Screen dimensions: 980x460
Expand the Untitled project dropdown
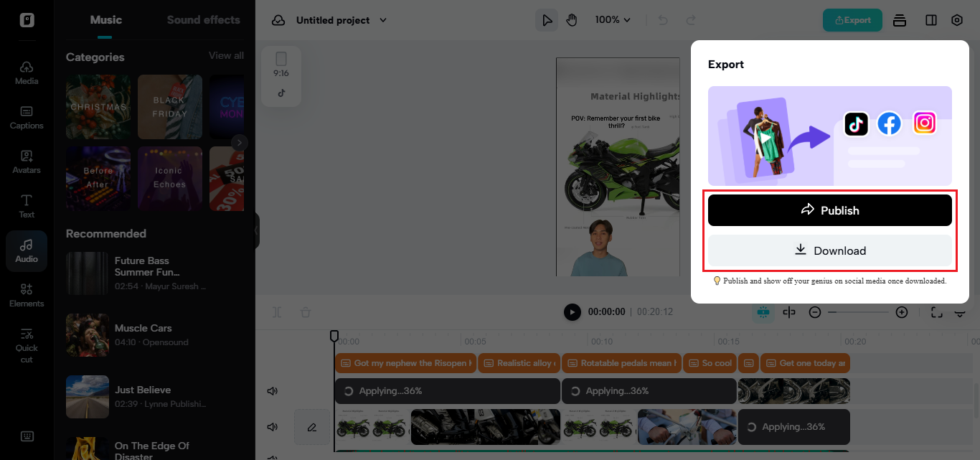[382, 20]
